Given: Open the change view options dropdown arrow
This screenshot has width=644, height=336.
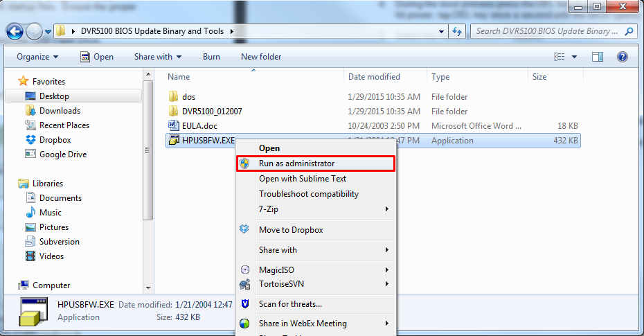Looking at the screenshot, I should 575,57.
